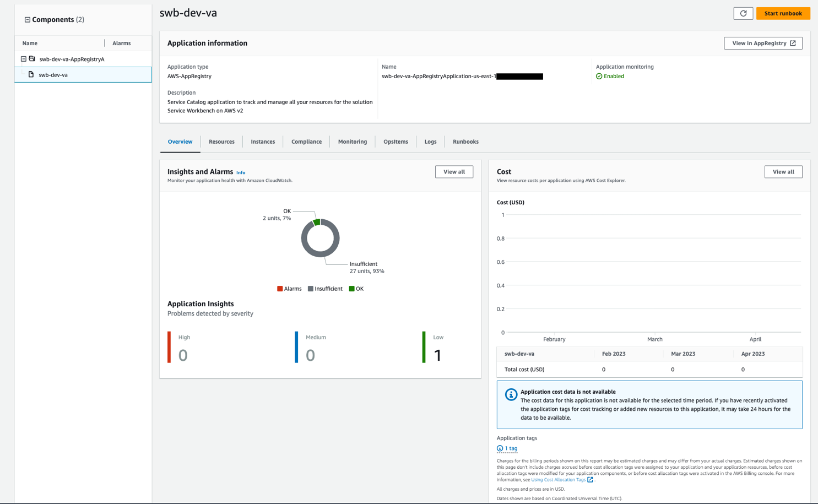Click the green OK segment of the donut chart
Image resolution: width=818 pixels, height=504 pixels.
(317, 222)
